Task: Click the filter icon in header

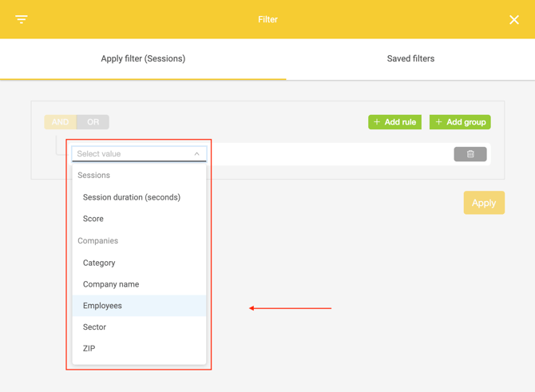Action: tap(22, 19)
